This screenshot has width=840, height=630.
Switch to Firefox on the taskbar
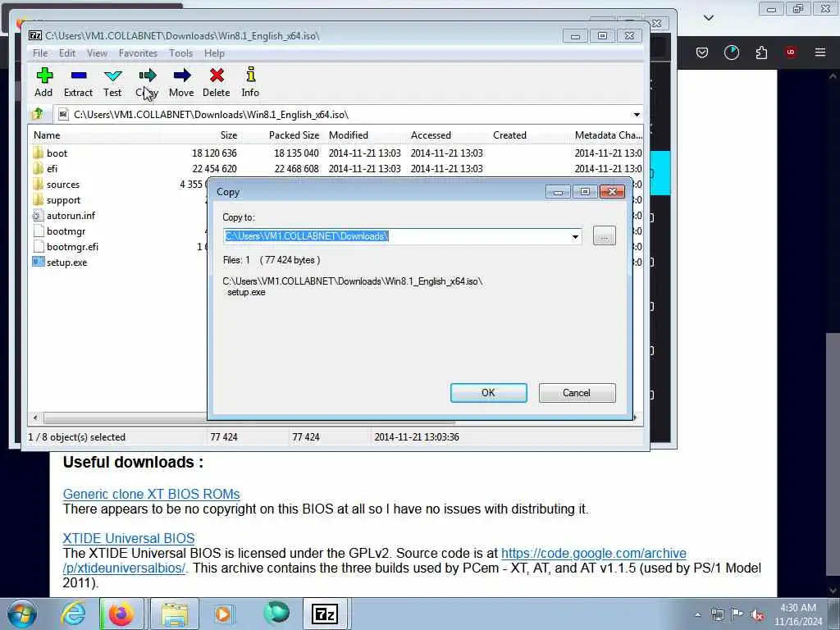(x=121, y=614)
